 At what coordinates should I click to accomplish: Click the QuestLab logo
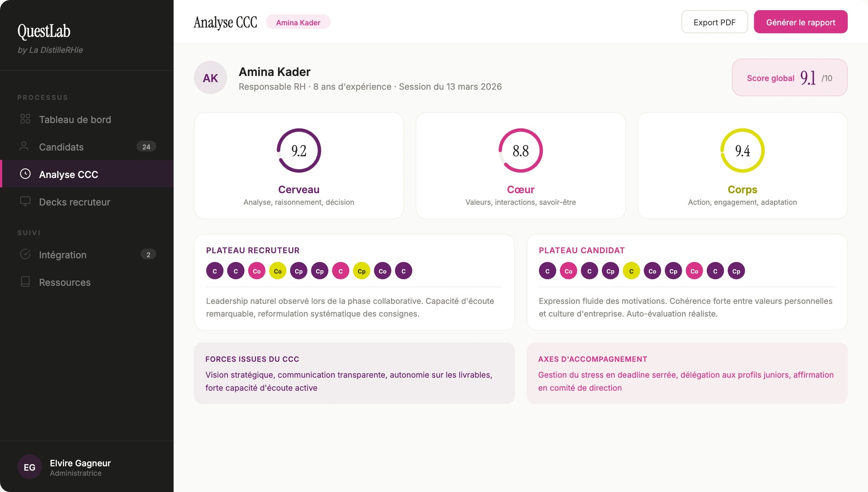click(43, 31)
